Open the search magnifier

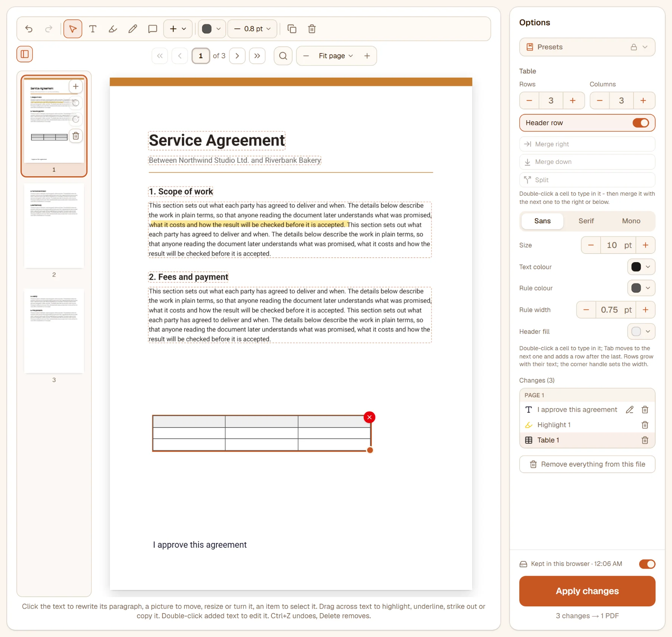pyautogui.click(x=283, y=56)
